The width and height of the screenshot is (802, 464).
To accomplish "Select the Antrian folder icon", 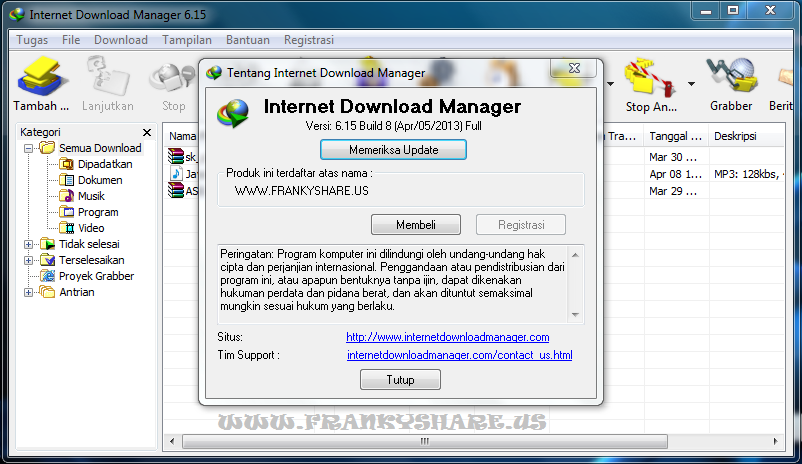I will [47, 292].
